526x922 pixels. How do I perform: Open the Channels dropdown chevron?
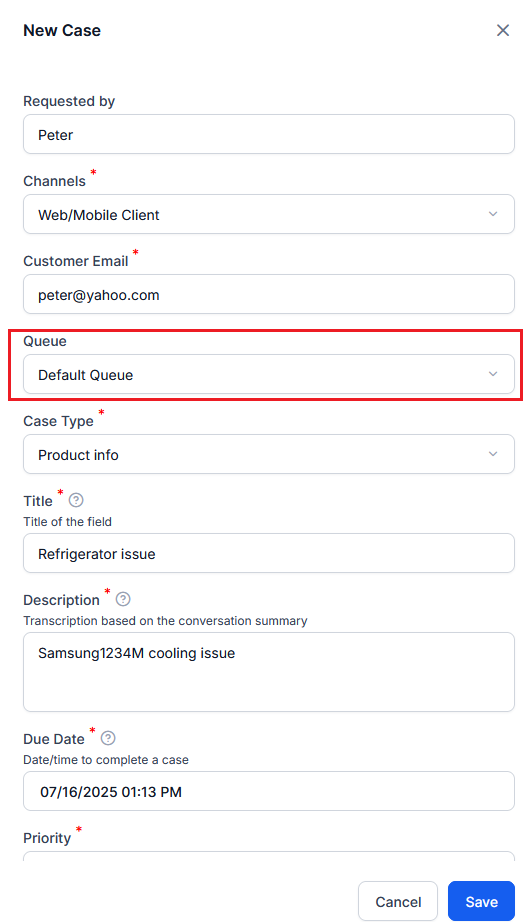(493, 214)
